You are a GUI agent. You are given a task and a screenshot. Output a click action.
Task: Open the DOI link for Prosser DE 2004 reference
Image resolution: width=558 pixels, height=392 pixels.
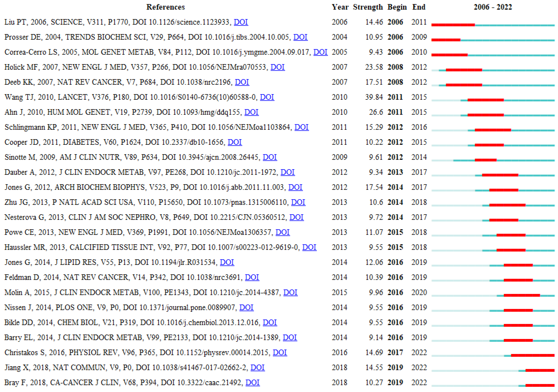(x=300, y=37)
